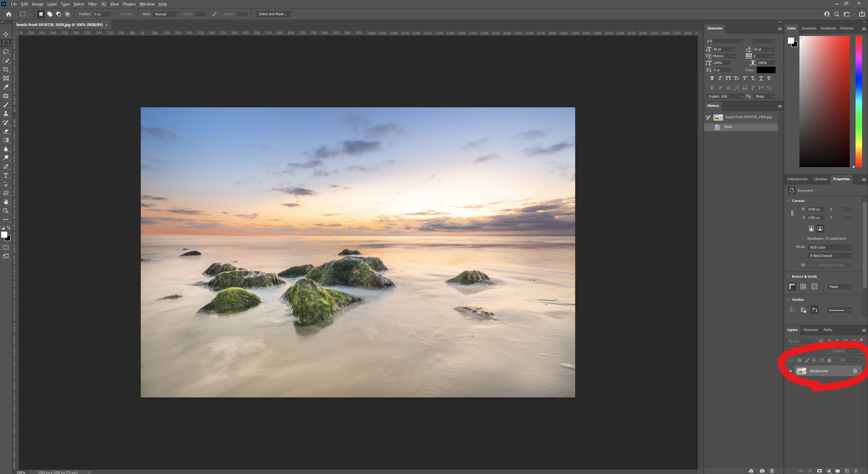Activate the Zoom tool
868x474 pixels.
(x=6, y=211)
